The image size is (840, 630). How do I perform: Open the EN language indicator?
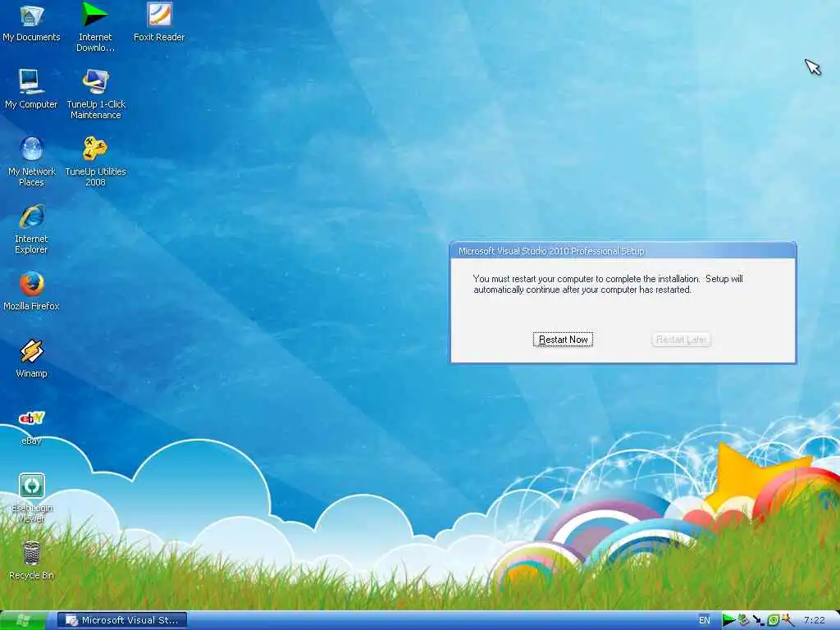(x=704, y=620)
